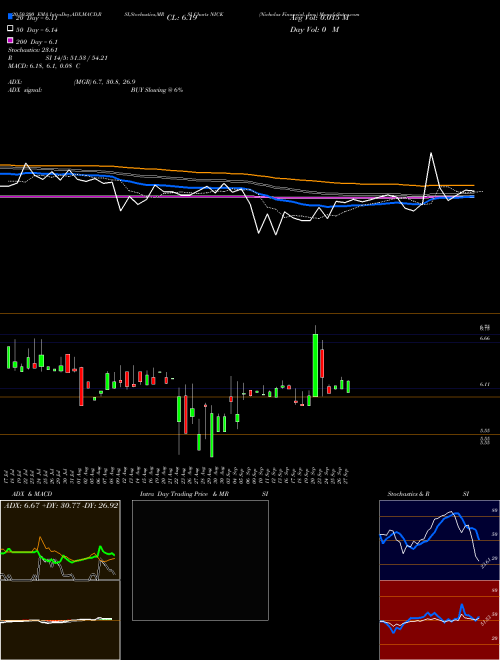Viewport: 500px width, 660px height.
Task: Click the 'Avg Vol: 0.015 M' text
Action: (x=319, y=18)
